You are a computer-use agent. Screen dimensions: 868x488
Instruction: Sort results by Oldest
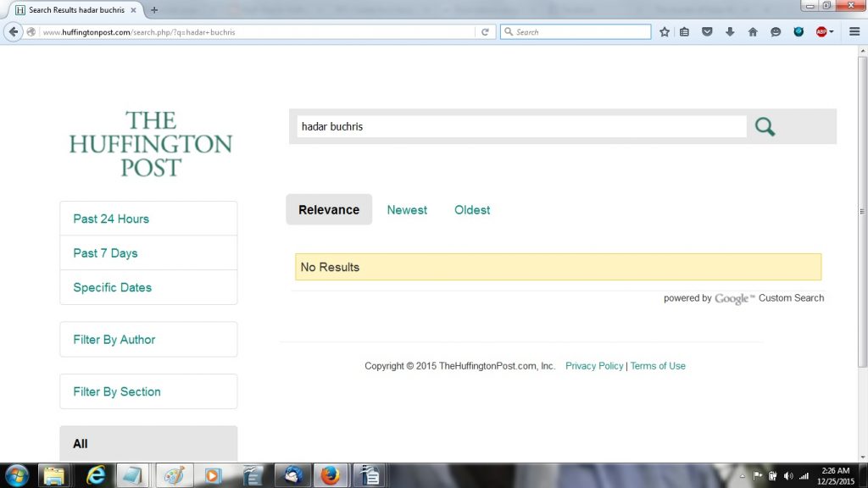coord(472,210)
